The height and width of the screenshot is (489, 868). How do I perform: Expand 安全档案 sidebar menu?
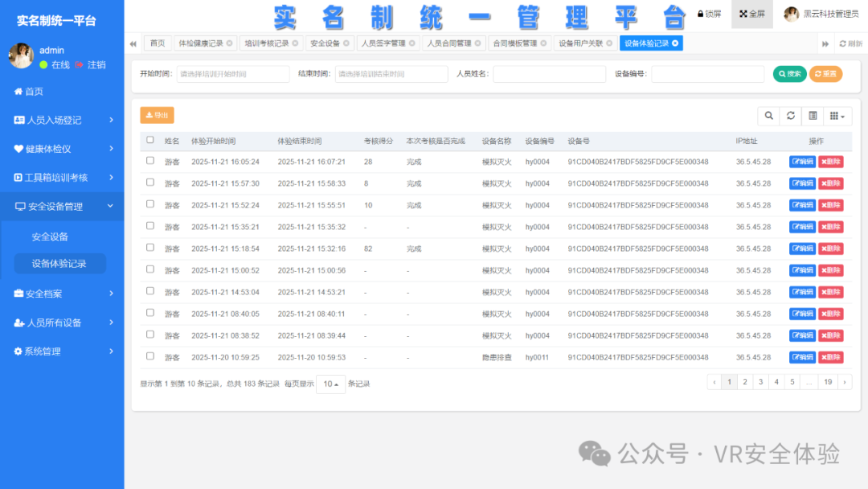pyautogui.click(x=62, y=294)
